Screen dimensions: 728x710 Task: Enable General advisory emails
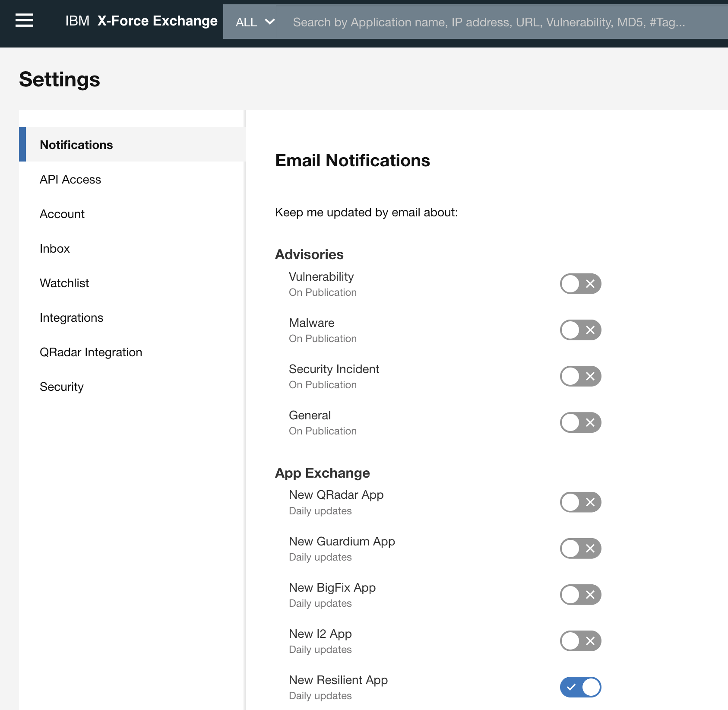click(x=580, y=422)
